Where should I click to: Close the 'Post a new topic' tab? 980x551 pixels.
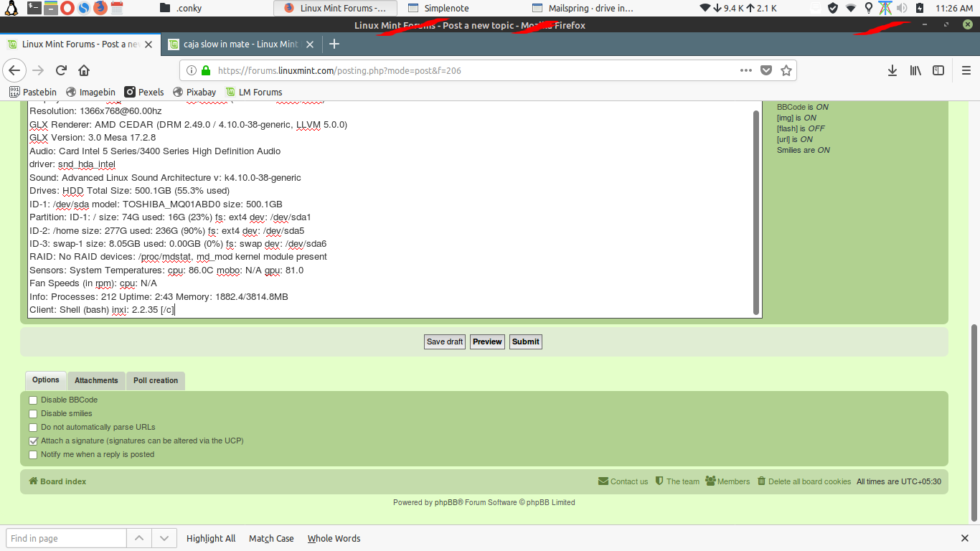(149, 44)
